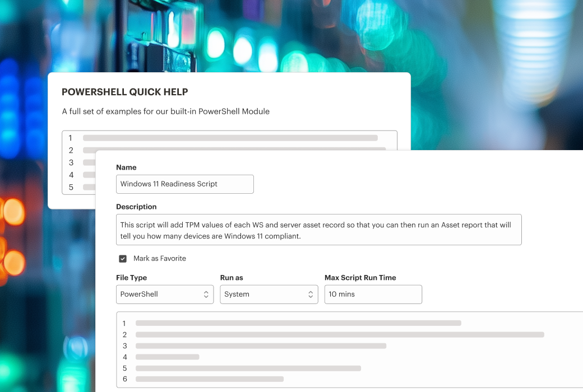Screen dimensions: 583x392
Task: Expand the Run as dropdown showing System
Action: pos(269,295)
